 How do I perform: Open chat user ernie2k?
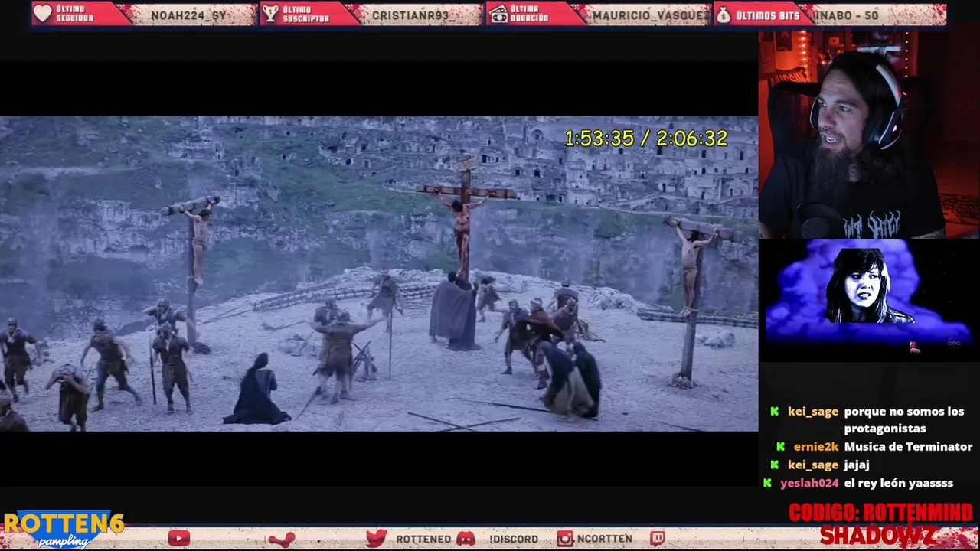tap(816, 447)
